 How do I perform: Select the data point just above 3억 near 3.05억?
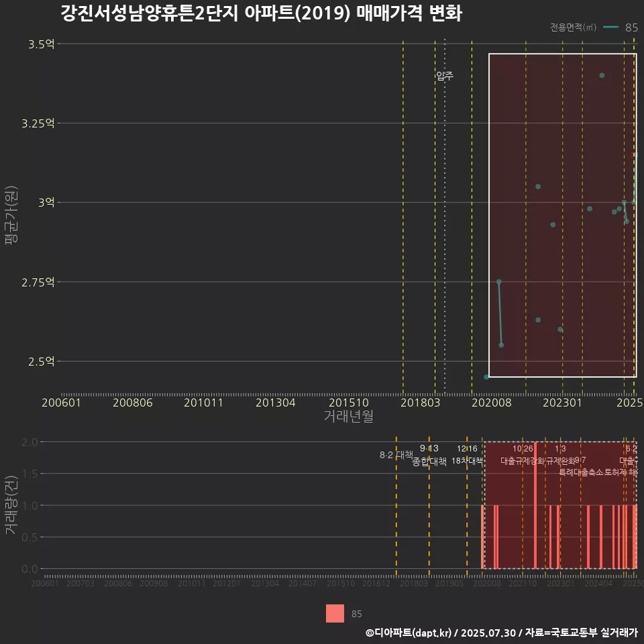(538, 186)
